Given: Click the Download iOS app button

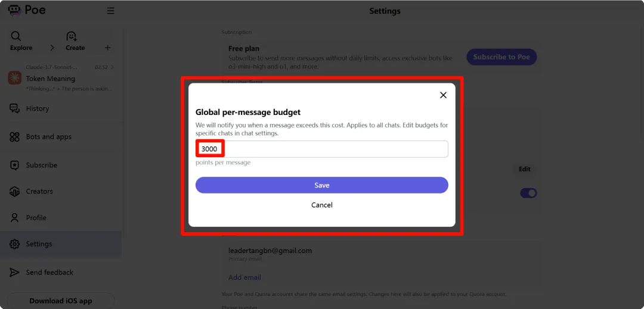Looking at the screenshot, I should [x=61, y=301].
